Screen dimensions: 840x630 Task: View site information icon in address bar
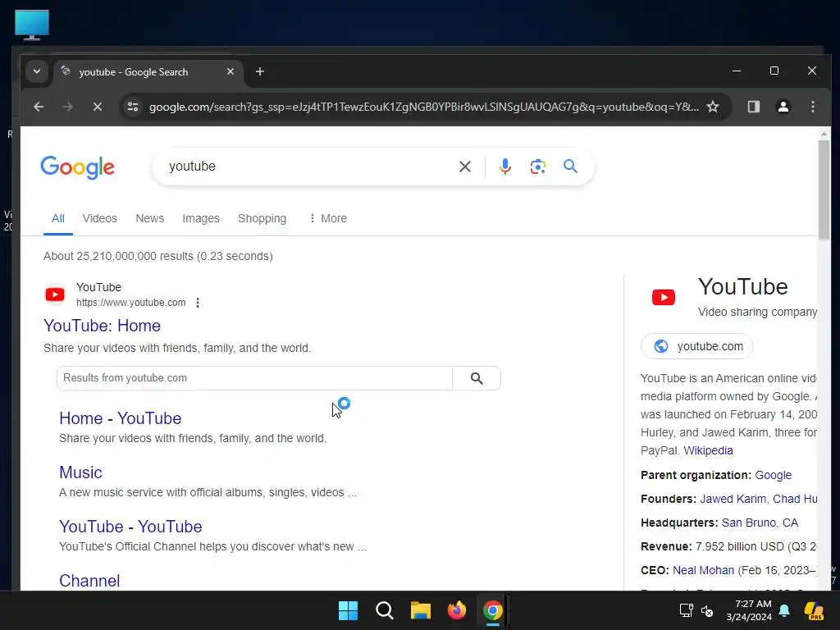(x=133, y=107)
